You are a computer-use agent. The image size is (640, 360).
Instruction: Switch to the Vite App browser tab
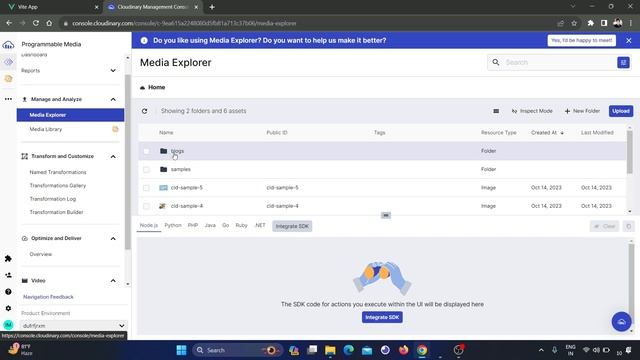tap(53, 7)
